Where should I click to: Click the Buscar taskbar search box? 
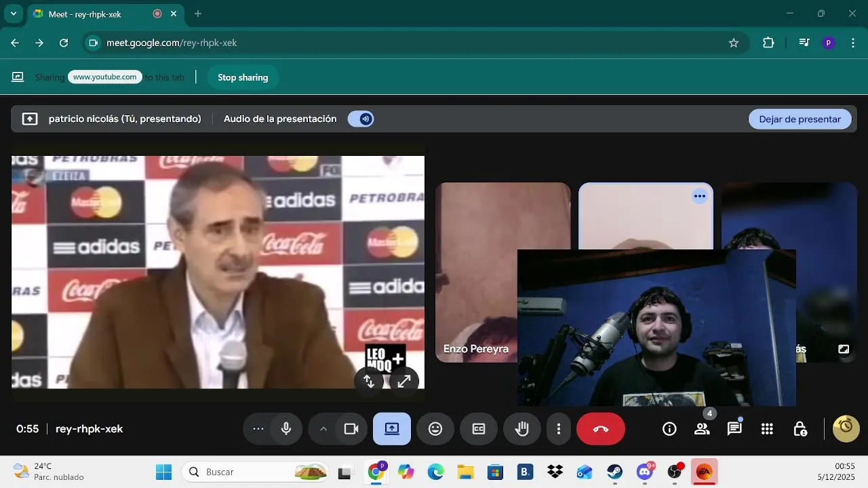click(x=256, y=472)
